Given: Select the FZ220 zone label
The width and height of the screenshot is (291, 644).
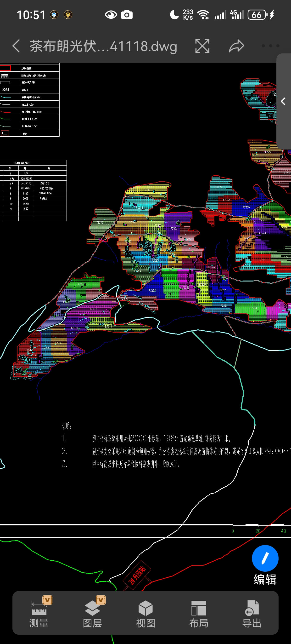Looking at the screenshot, I should coord(128,241).
